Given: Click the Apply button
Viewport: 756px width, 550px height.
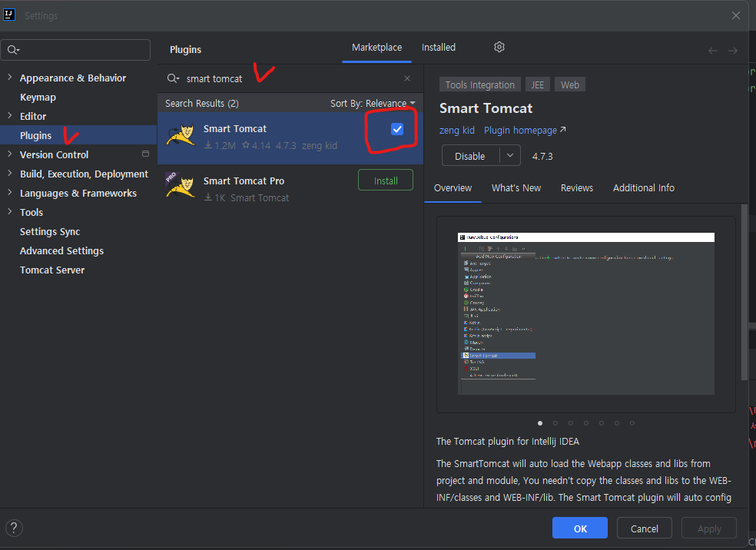Looking at the screenshot, I should tap(708, 528).
